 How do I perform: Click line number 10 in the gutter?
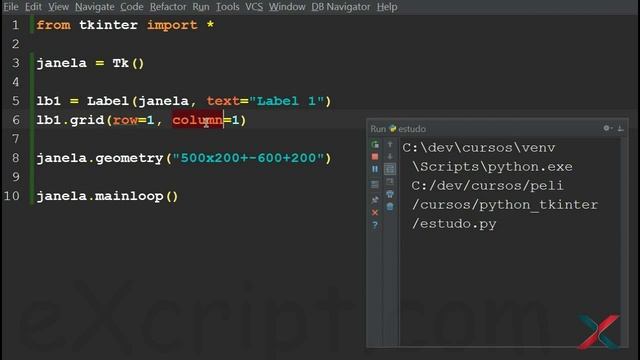(x=11, y=196)
